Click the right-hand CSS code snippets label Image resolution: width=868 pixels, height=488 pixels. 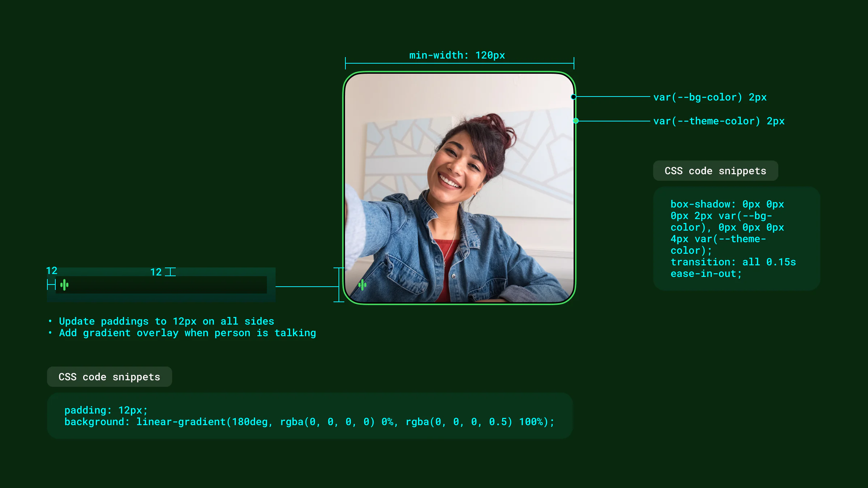point(715,171)
